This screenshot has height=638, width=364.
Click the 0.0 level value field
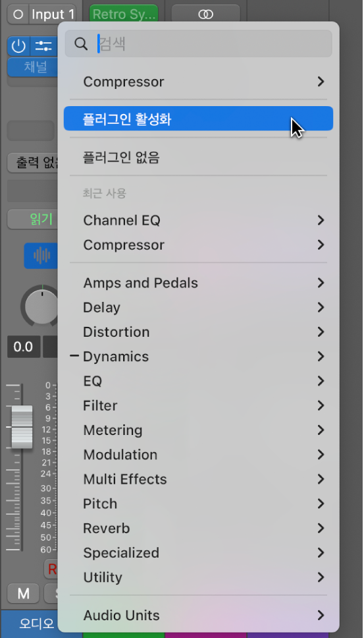pos(24,347)
